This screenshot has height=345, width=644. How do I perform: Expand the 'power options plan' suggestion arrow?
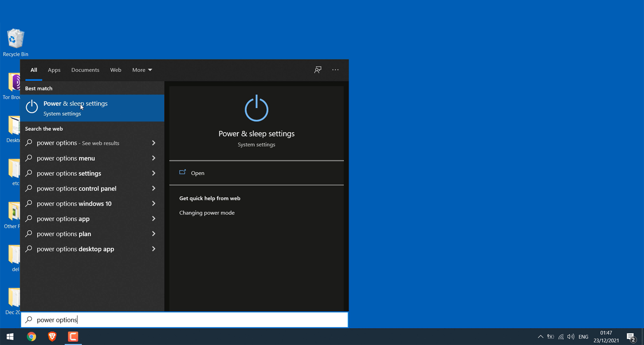coord(154,234)
